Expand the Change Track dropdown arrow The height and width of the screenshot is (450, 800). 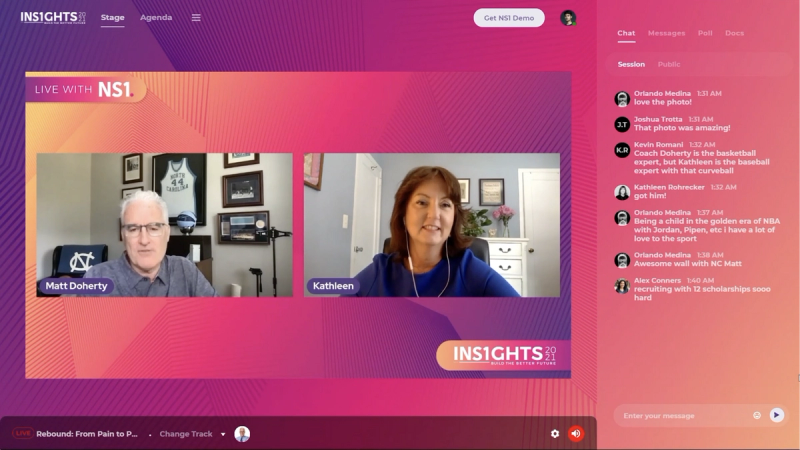pyautogui.click(x=223, y=434)
